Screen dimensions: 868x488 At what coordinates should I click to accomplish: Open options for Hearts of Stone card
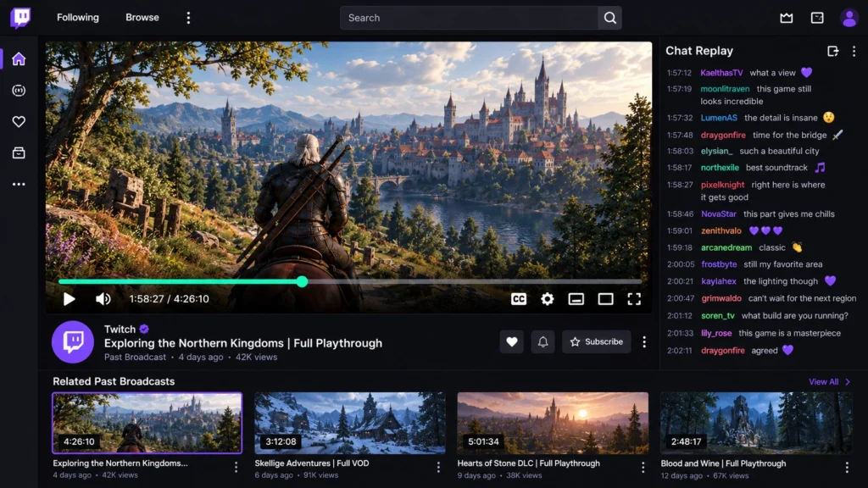[643, 468]
